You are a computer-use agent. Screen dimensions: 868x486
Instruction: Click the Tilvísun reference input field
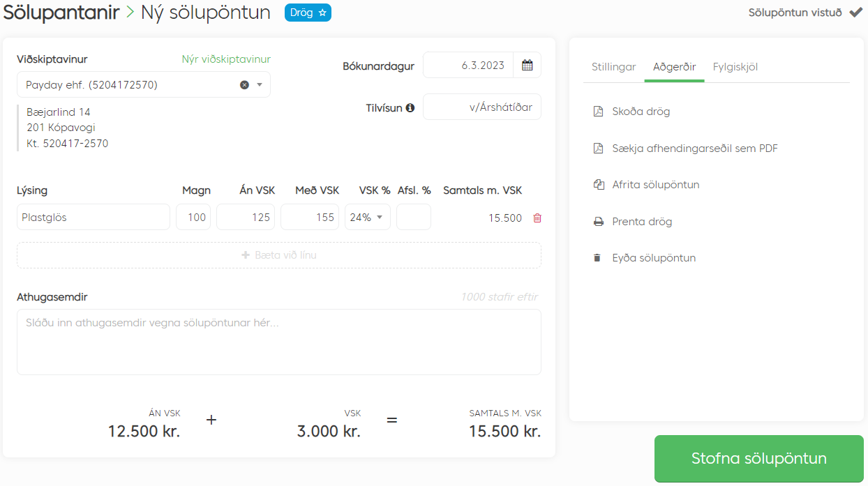point(482,107)
